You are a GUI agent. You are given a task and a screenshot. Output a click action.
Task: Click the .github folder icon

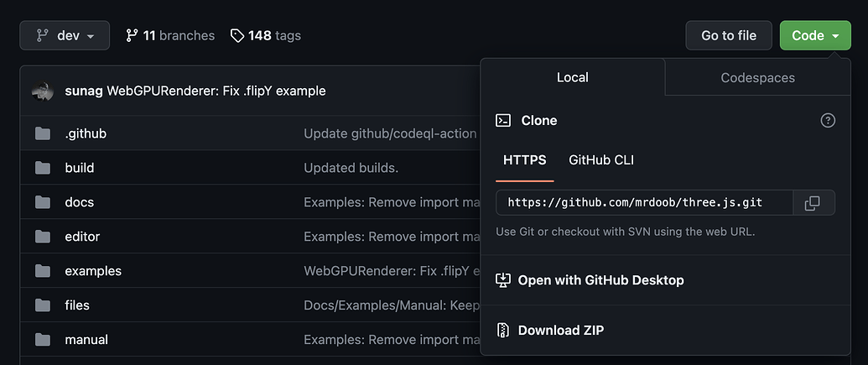(43, 133)
